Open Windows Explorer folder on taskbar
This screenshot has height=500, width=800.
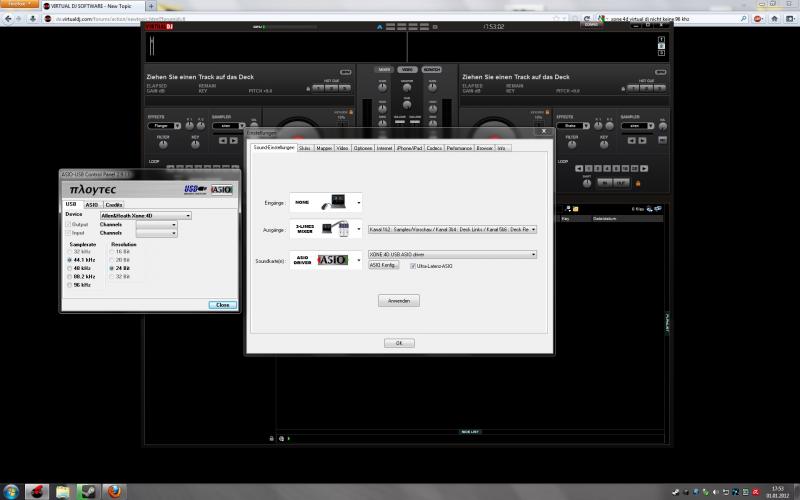coord(62,492)
